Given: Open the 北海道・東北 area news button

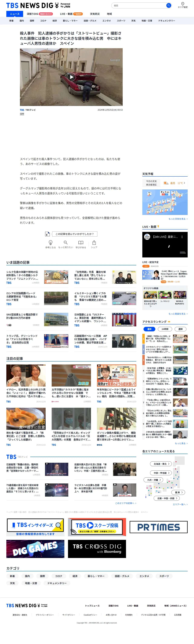Looking at the screenshot, I should coord(161,464).
